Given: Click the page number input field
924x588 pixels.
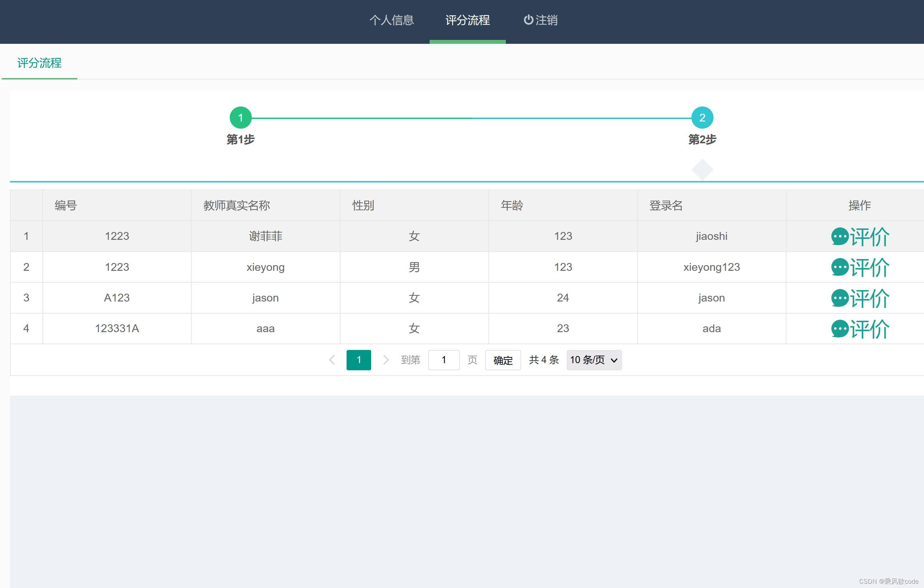Looking at the screenshot, I should (x=443, y=360).
